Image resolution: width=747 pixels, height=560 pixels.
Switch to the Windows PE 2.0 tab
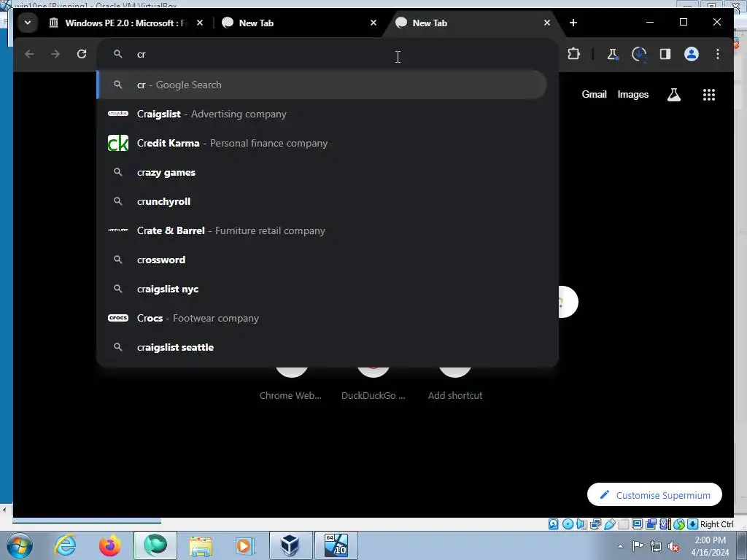pyautogui.click(x=126, y=23)
